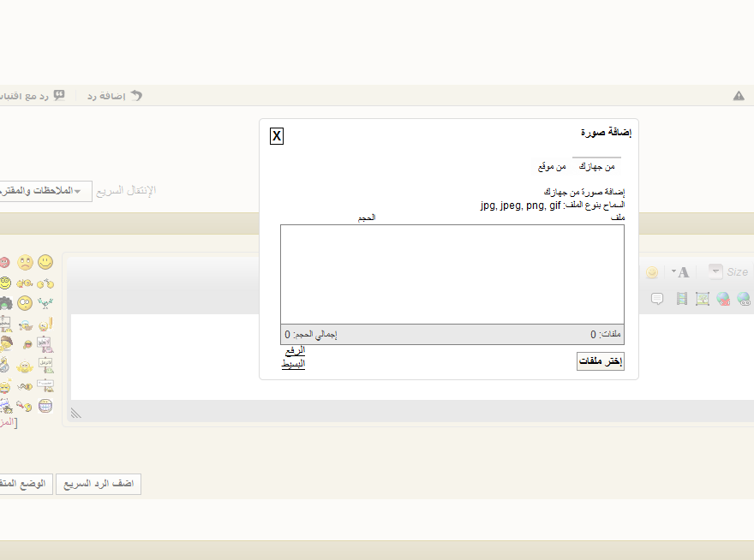Screen dimensions: 754x560
Task: Insert the sad frowning face emoticon
Action: tap(25, 263)
